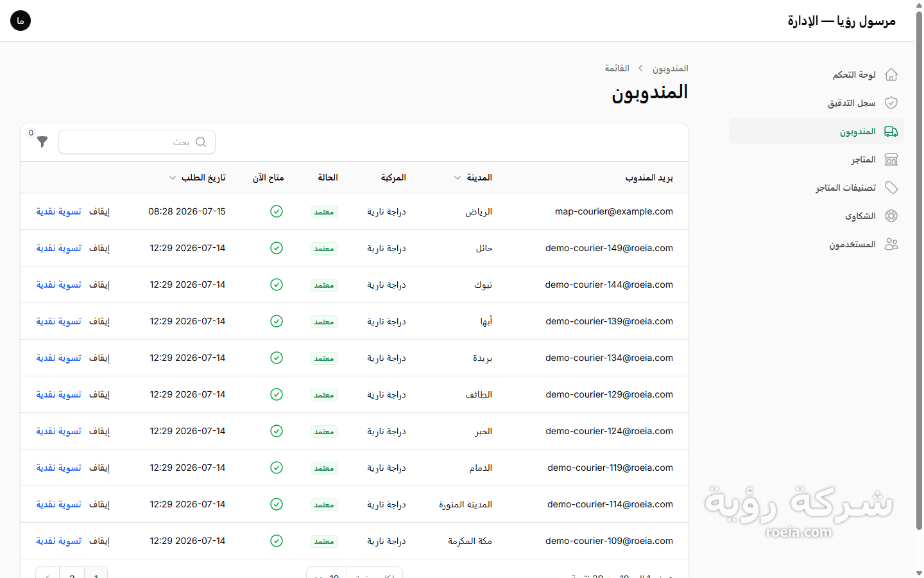Click the available-now check icon for demo-courier-114
Screen dimensions: 924x578
[x=277, y=504]
